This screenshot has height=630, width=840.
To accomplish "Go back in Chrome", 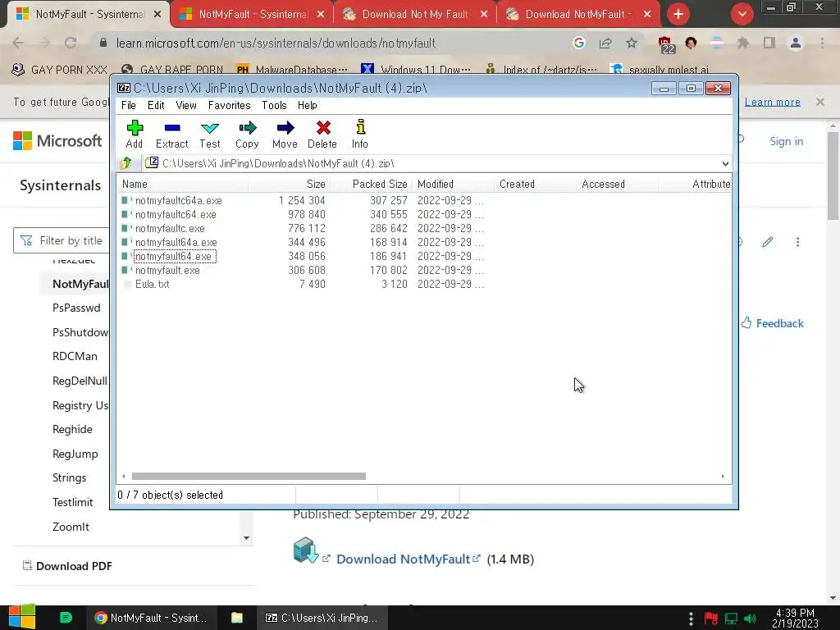I will click(x=18, y=43).
